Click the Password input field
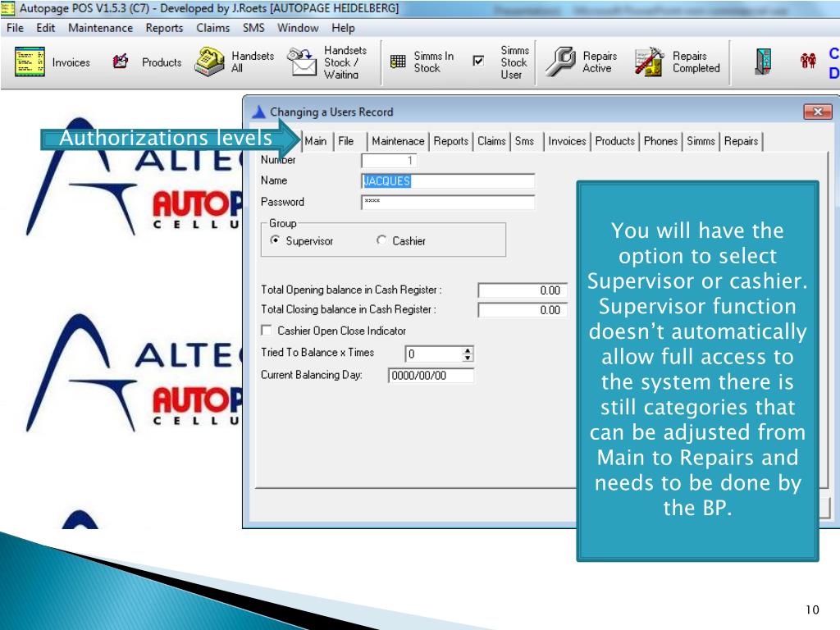 pyautogui.click(x=448, y=202)
